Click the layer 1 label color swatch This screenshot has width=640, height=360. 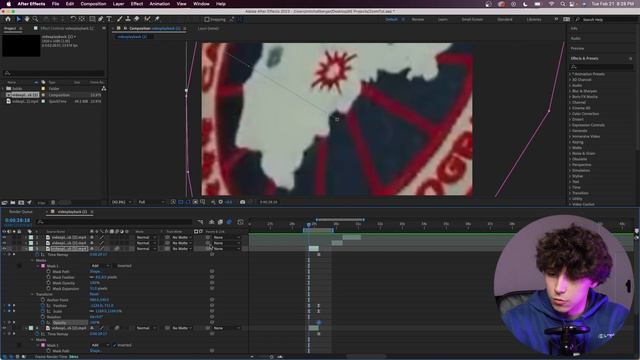point(31,237)
